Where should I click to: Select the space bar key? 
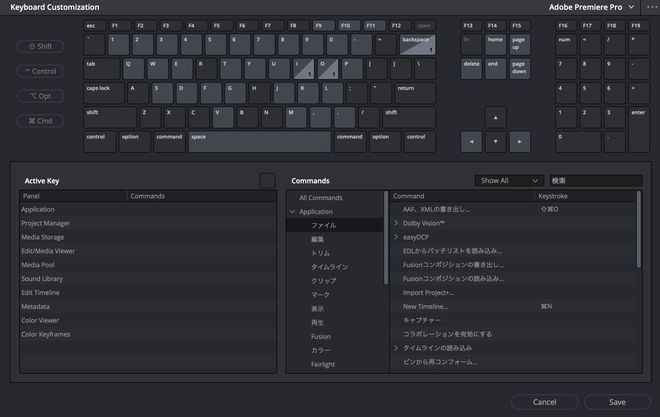(259, 141)
